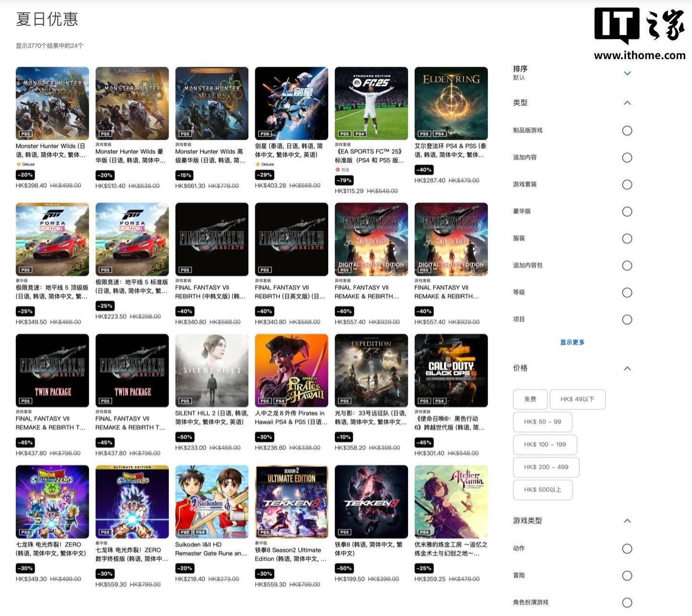Select the 制品版游戏 type filter

tap(627, 131)
